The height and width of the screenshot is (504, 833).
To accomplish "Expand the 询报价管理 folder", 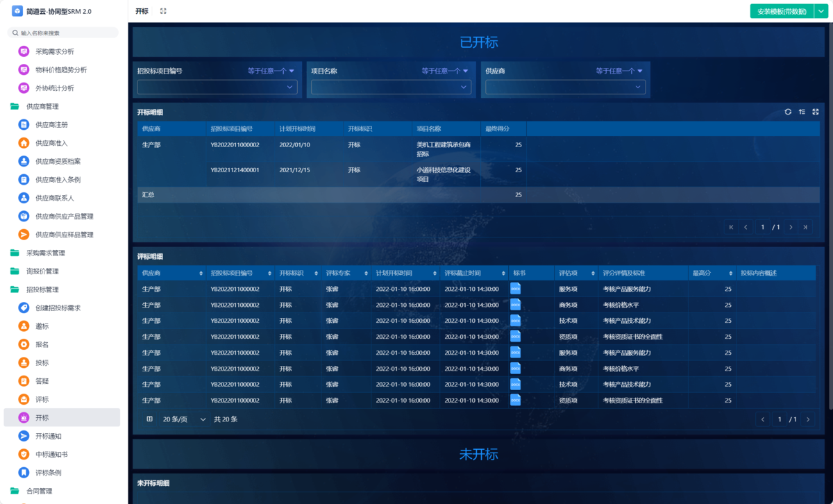I will click(15, 271).
